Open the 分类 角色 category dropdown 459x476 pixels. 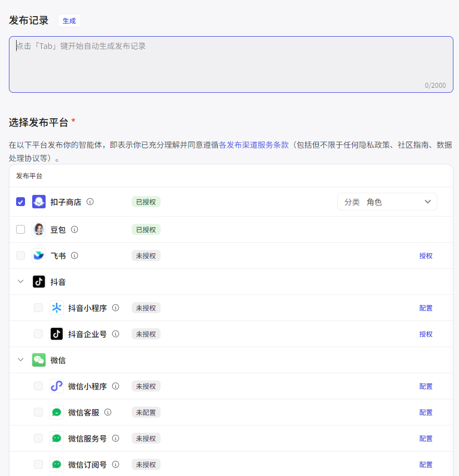point(387,202)
